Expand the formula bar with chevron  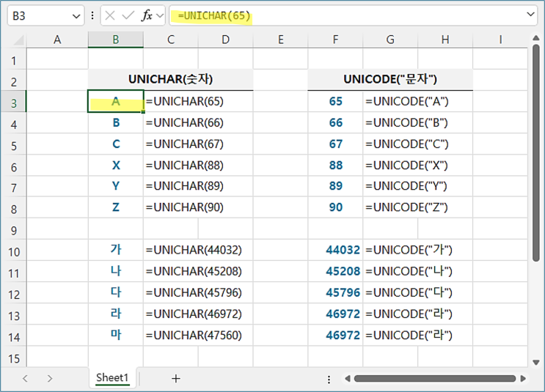(530, 14)
